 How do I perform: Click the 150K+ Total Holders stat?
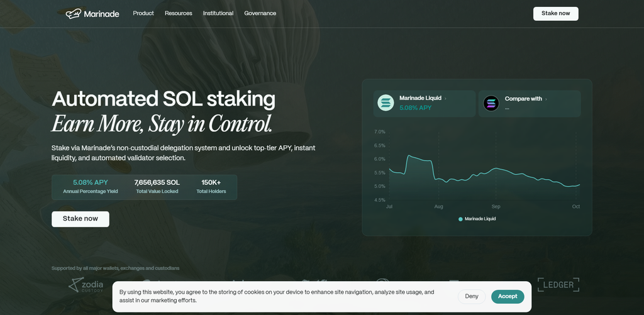pyautogui.click(x=211, y=187)
